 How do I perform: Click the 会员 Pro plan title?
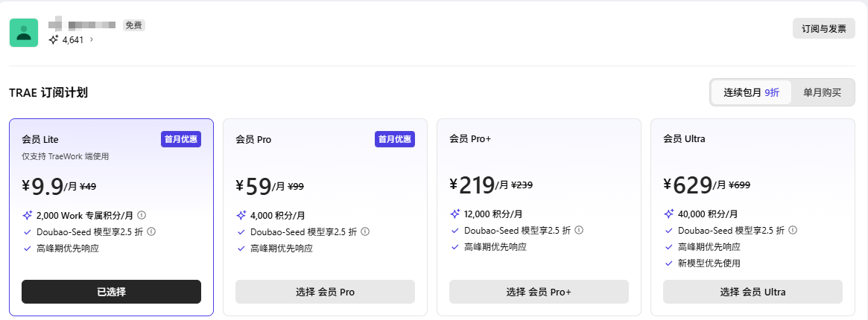pos(253,139)
